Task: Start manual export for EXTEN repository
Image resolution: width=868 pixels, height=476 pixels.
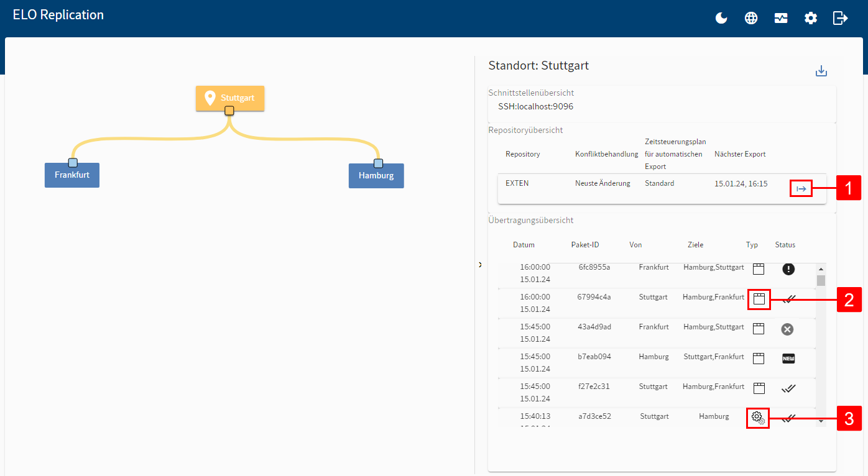Action: [x=801, y=188]
